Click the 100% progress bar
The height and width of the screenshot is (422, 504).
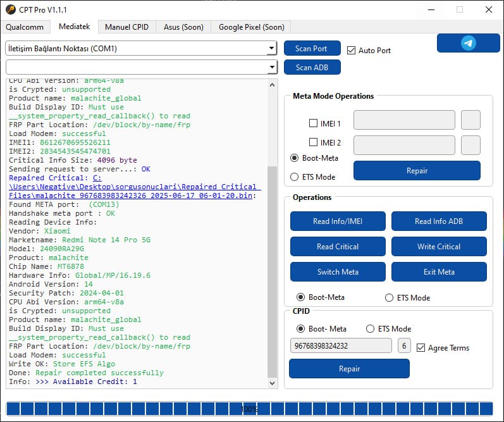point(249,409)
